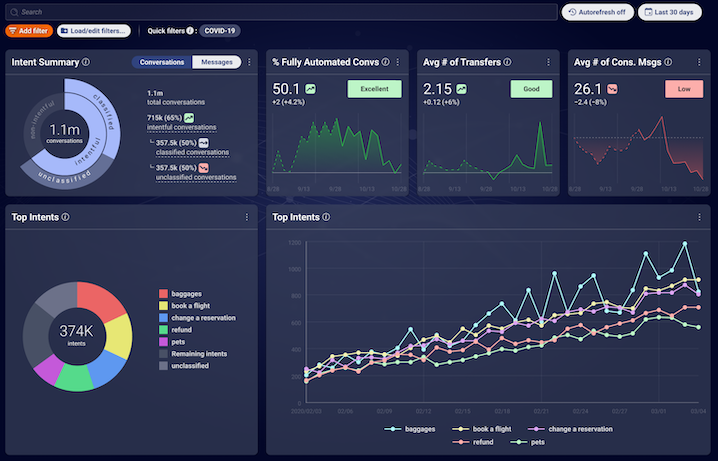This screenshot has height=461, width=718.
Task: Click the Low status badge
Action: 684,89
